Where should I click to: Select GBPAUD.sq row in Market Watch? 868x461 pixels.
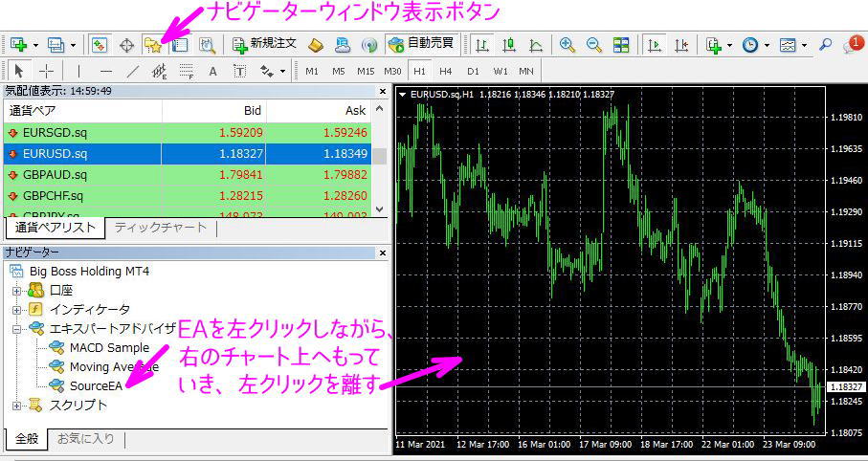click(188, 175)
